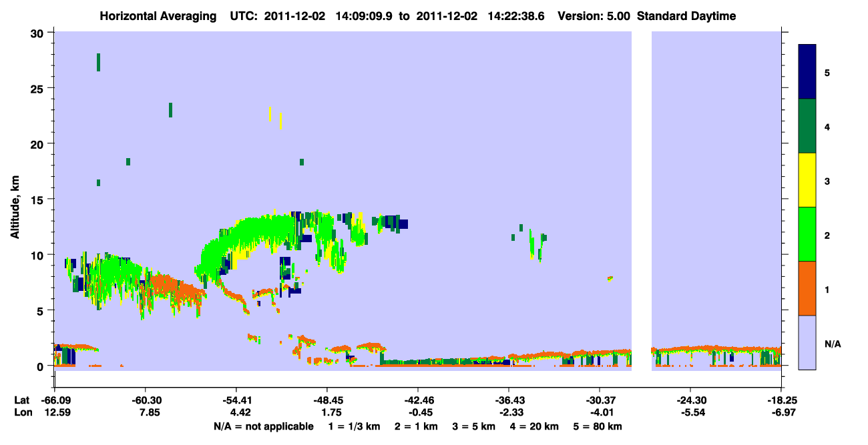This screenshot has height=445, width=868.
Task: Click the 'Lat' row label
Action: click(x=21, y=400)
